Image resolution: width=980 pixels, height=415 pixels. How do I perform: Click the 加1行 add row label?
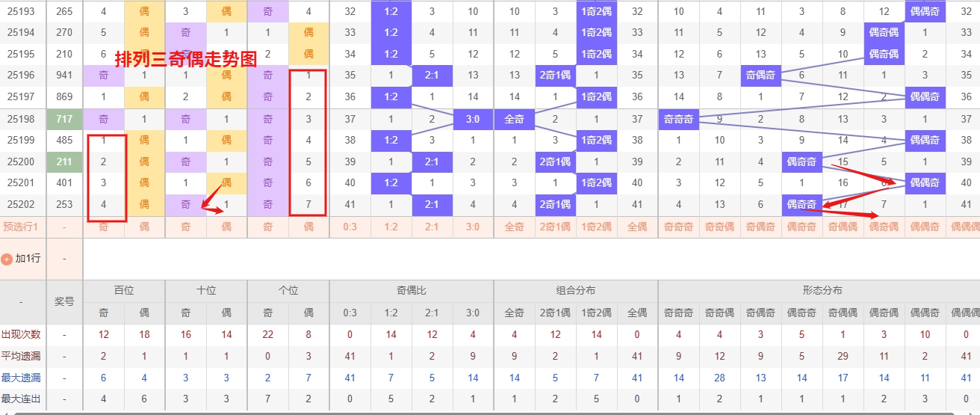[27, 259]
